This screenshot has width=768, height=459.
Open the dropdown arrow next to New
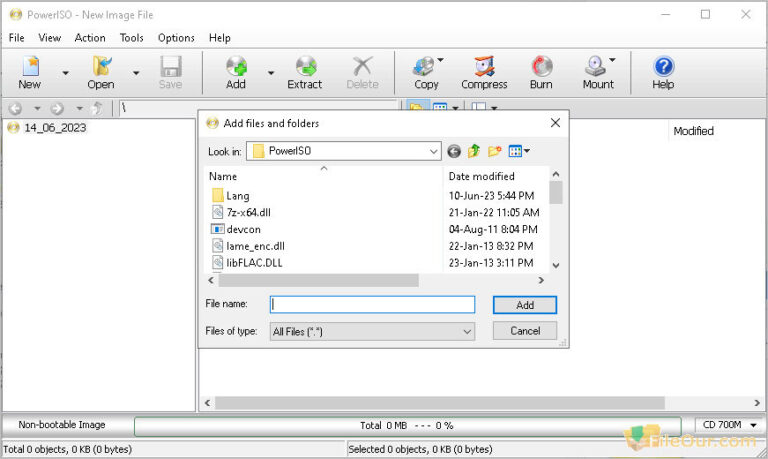(66, 73)
